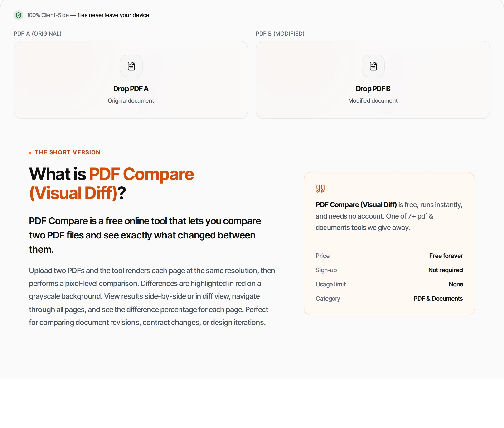
Task: Click the 'Original document' caption
Action: (x=131, y=101)
